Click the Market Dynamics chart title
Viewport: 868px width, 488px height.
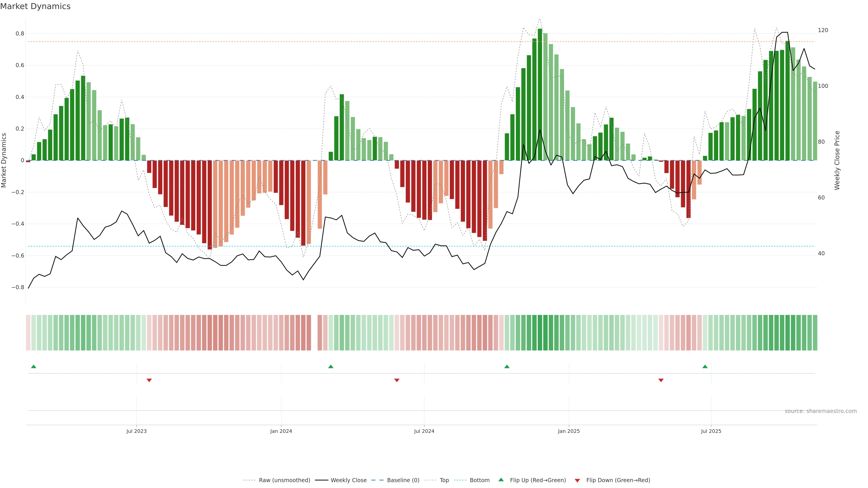tap(35, 6)
